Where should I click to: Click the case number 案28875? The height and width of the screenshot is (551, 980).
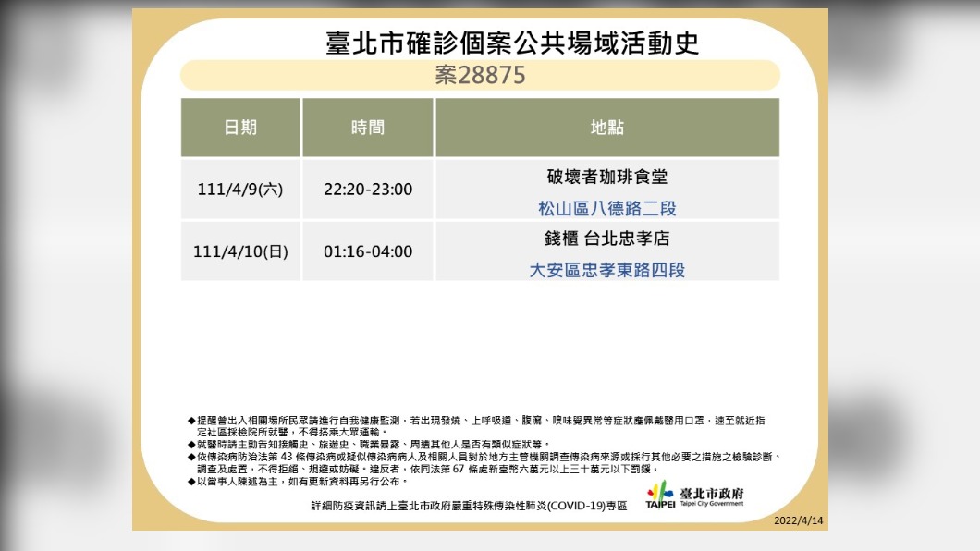480,76
